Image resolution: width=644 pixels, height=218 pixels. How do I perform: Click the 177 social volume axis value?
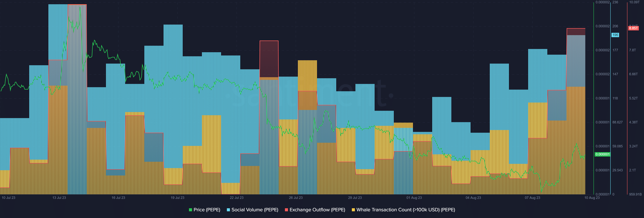pos(615,50)
